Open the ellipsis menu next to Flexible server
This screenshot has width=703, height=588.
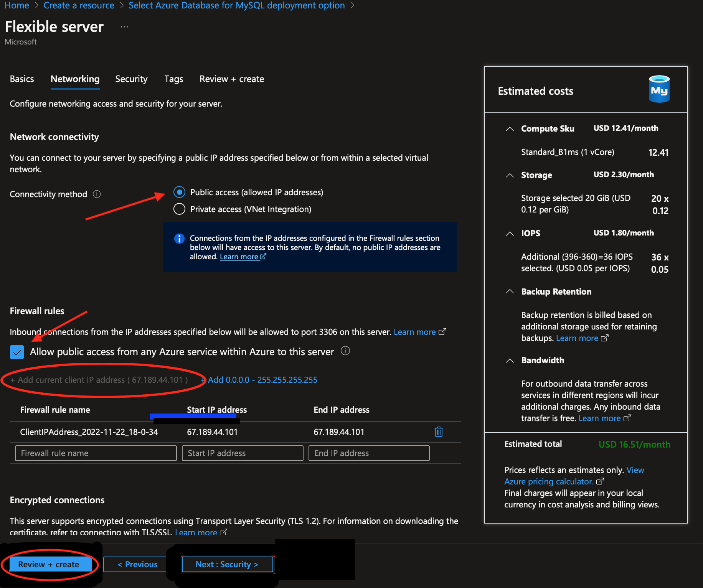click(124, 27)
